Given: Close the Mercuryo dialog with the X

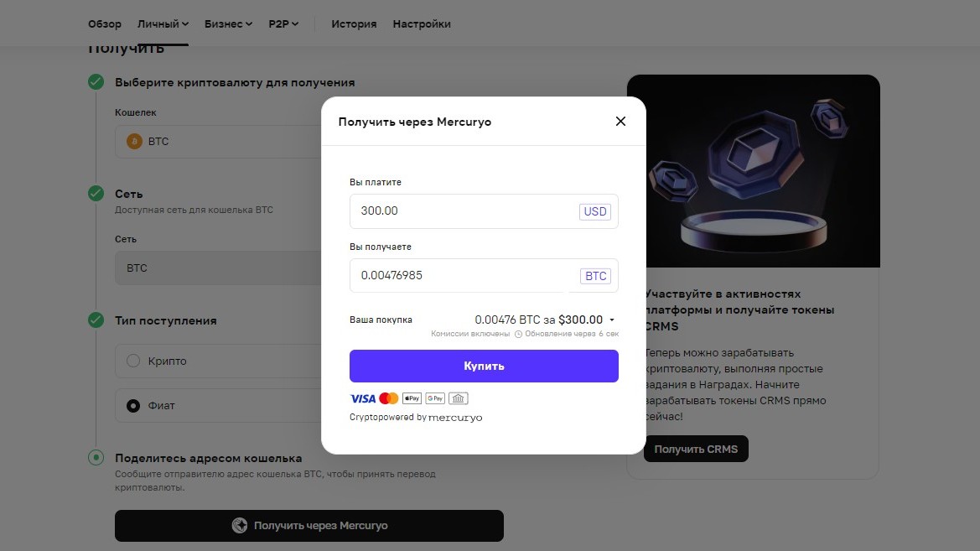Looking at the screenshot, I should click(x=620, y=122).
